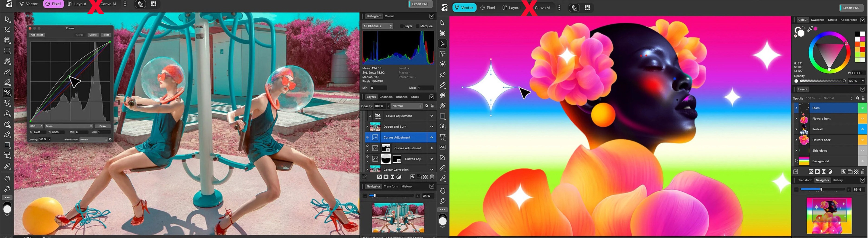Click the Curves dialog settings gear icon

110,139
